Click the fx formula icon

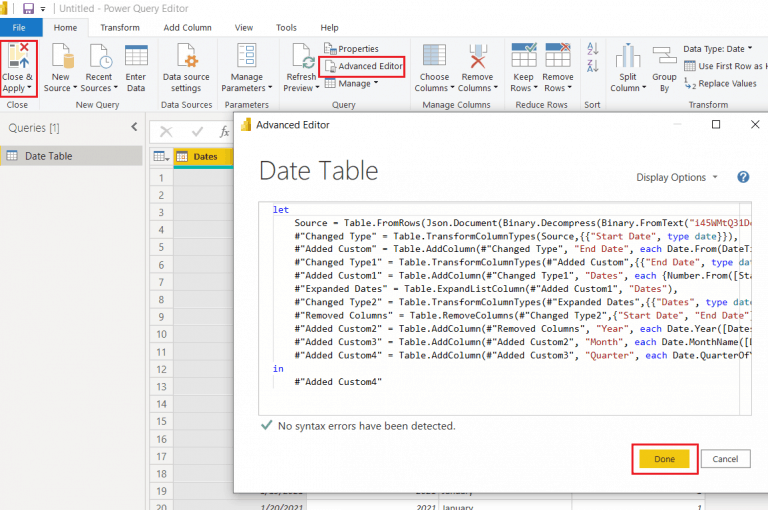[224, 131]
